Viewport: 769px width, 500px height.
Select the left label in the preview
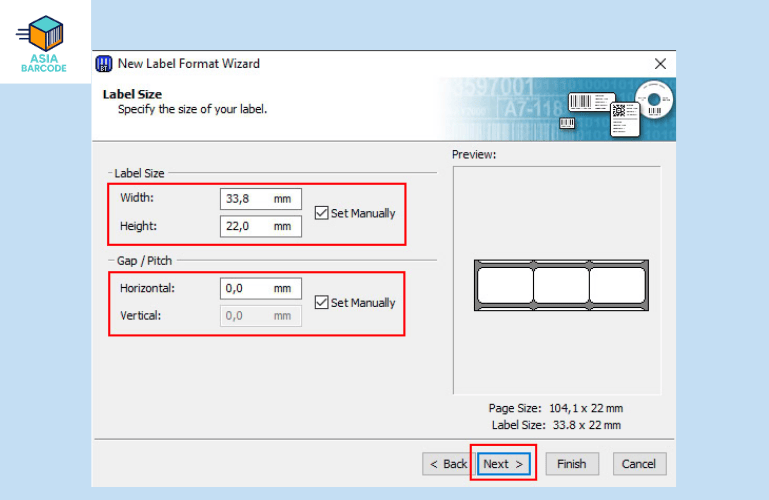click(x=505, y=285)
